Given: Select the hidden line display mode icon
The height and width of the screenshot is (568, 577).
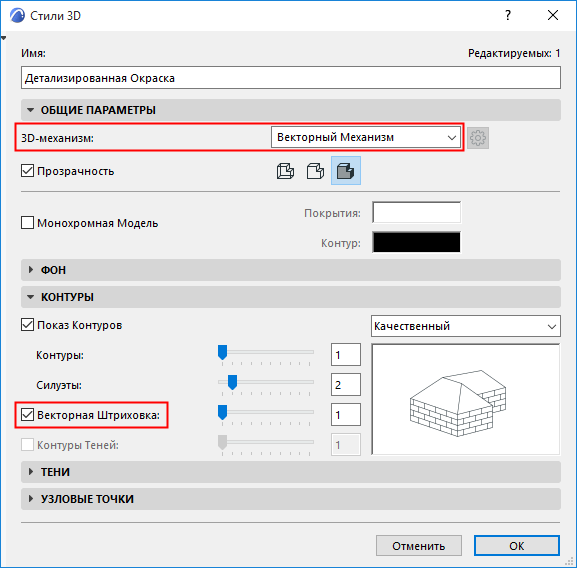Looking at the screenshot, I should coord(315,171).
